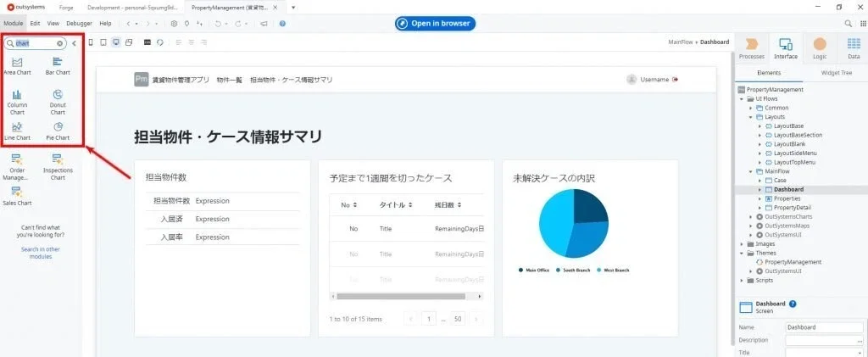Click the toolbar help question mark icon
The width and height of the screenshot is (868, 357).
click(x=282, y=24)
